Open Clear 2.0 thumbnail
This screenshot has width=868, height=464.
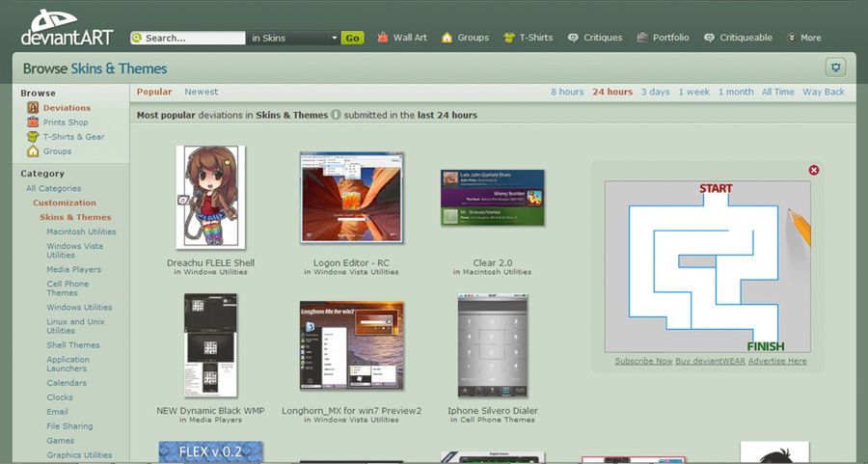pyautogui.click(x=493, y=198)
